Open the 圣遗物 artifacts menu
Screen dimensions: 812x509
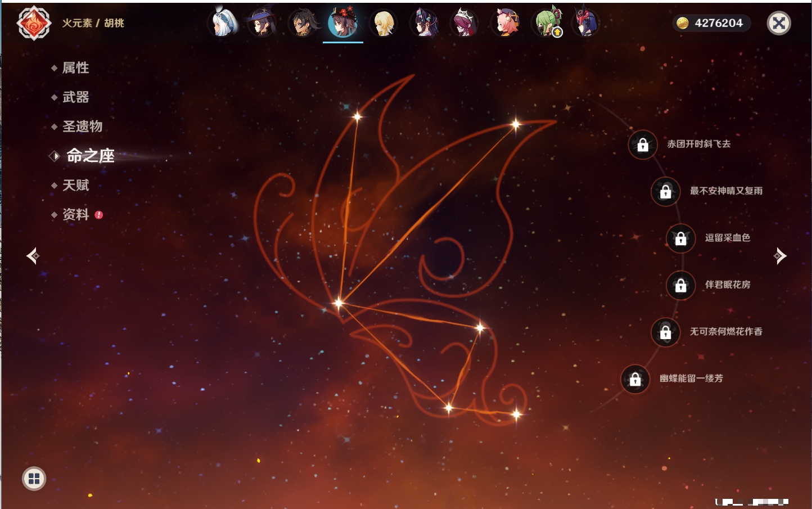[x=82, y=127]
